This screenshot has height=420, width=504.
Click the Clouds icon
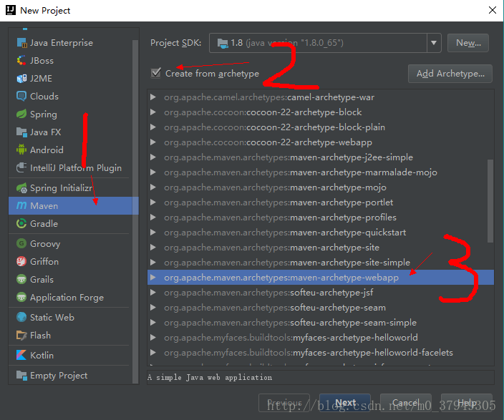[x=21, y=96]
